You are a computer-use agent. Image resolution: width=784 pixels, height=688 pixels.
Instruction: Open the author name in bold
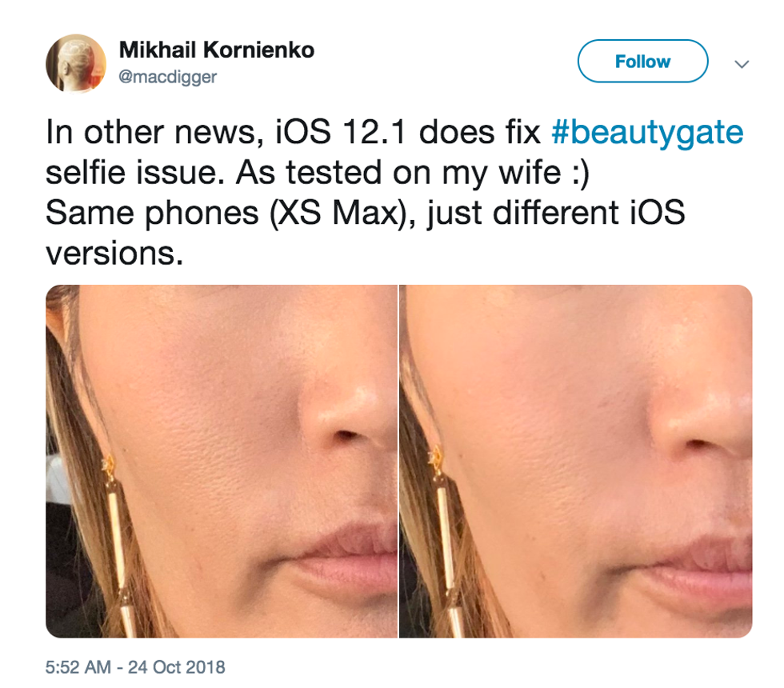pyautogui.click(x=217, y=50)
